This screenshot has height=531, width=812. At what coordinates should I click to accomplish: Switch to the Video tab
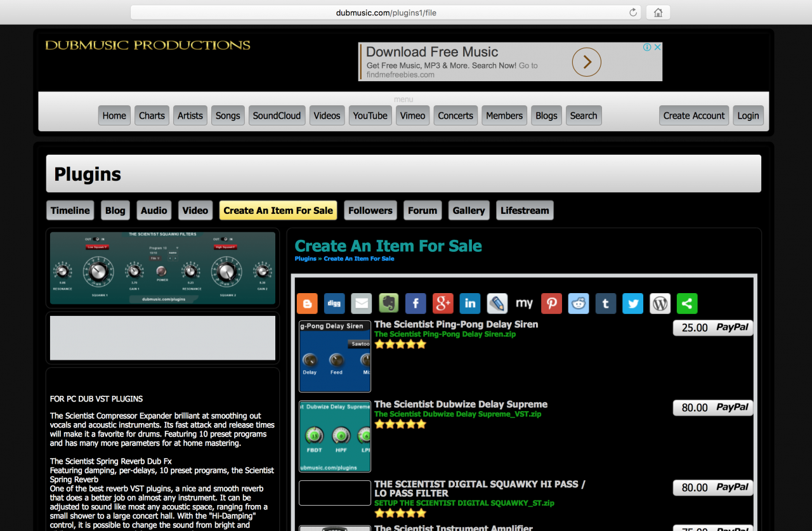point(195,211)
